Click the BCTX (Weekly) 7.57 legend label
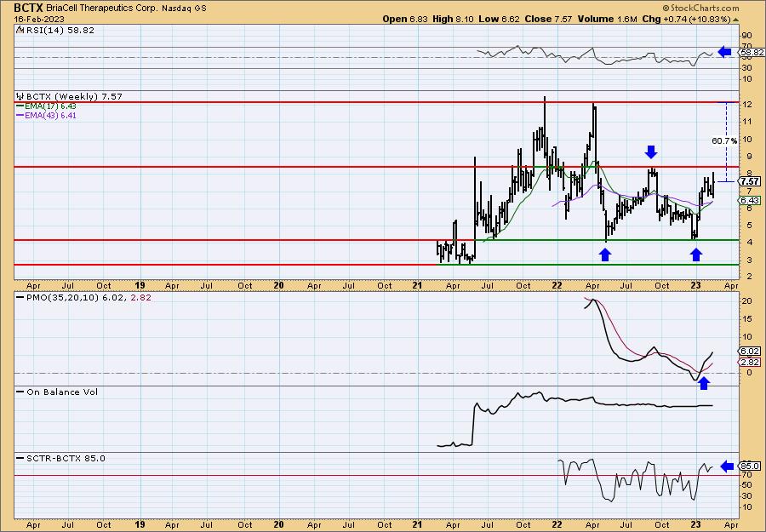 tap(74, 96)
